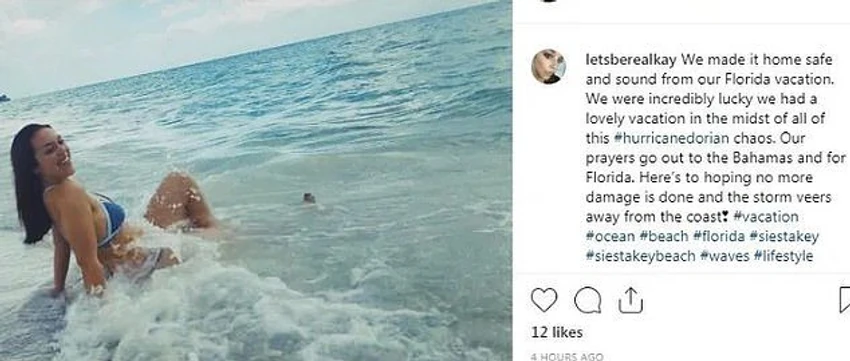Open letsberealkay profile avatar
This screenshot has width=850, height=361.
point(549,67)
